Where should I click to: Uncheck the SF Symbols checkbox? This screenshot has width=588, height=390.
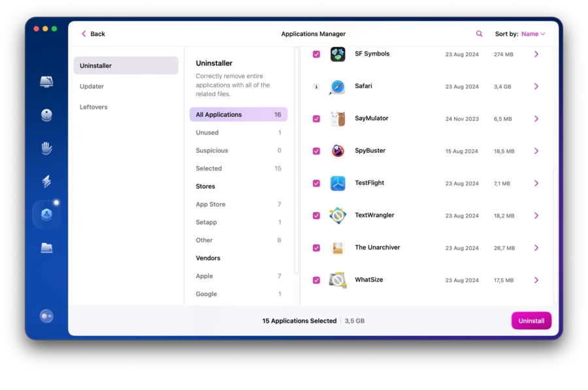coord(316,54)
